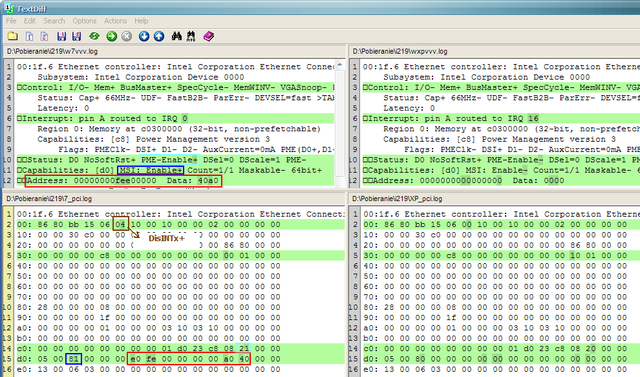
Task: Go to next difference with down arrow
Action: click(x=144, y=36)
